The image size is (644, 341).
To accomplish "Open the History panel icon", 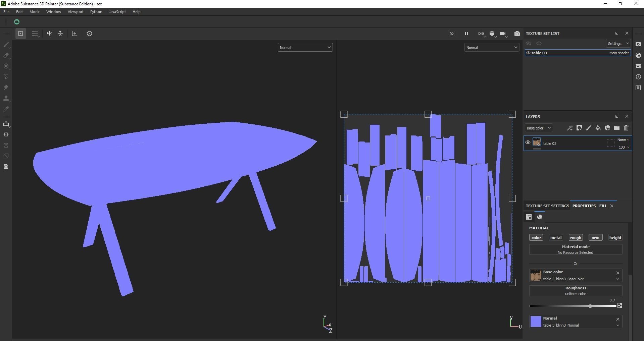I will (x=638, y=77).
